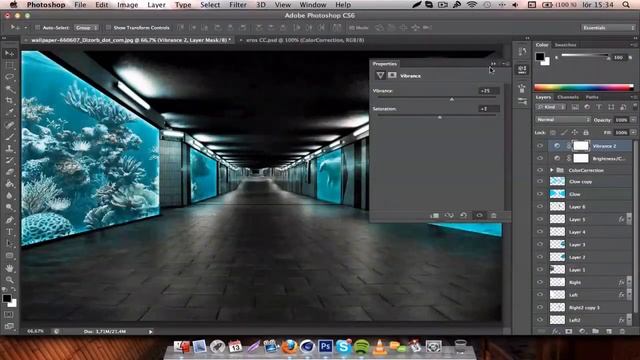Select the Eraser tool
Screen dimensions: 640x360
(x=9, y=172)
